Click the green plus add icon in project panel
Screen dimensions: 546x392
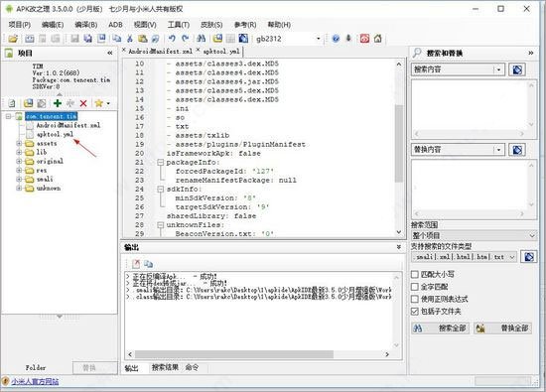[58, 103]
